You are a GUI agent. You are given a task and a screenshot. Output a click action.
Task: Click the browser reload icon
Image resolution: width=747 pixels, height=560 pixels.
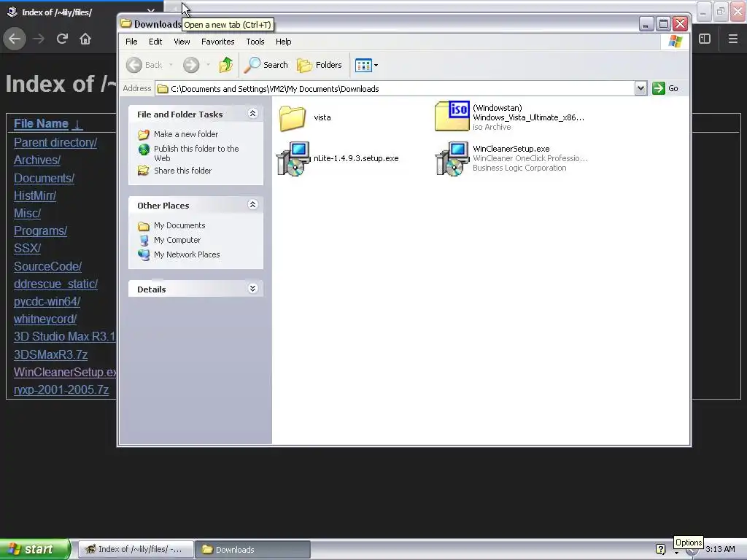click(62, 39)
